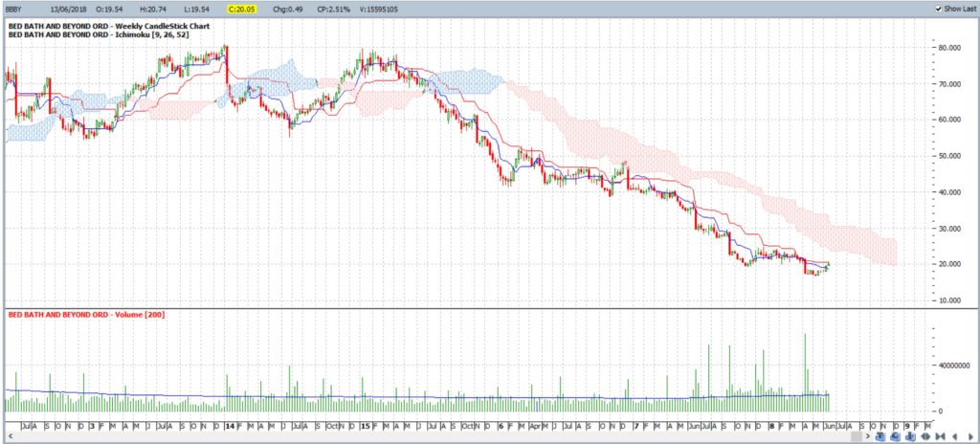Click the year 9 time axis marker
This screenshot has width=980, height=444.
click(x=907, y=426)
